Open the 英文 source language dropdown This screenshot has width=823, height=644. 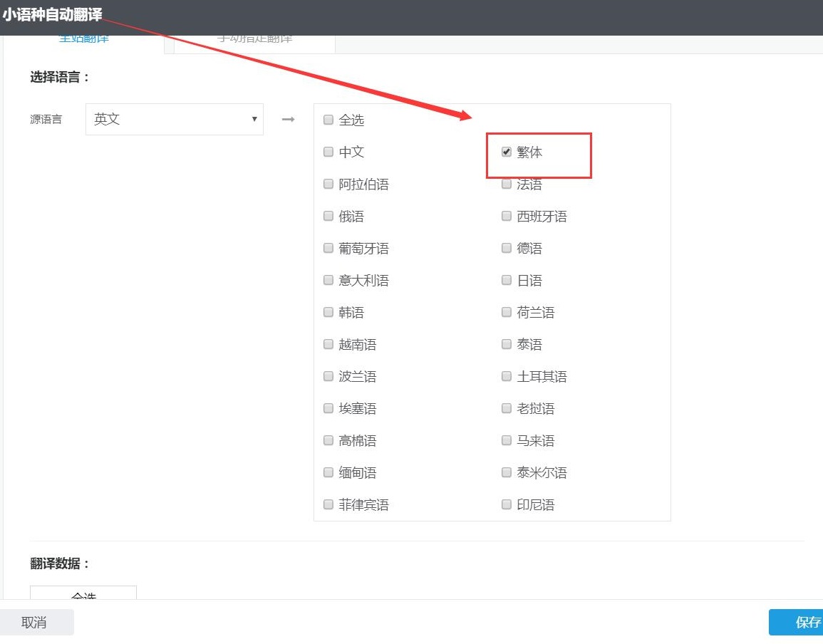174,119
